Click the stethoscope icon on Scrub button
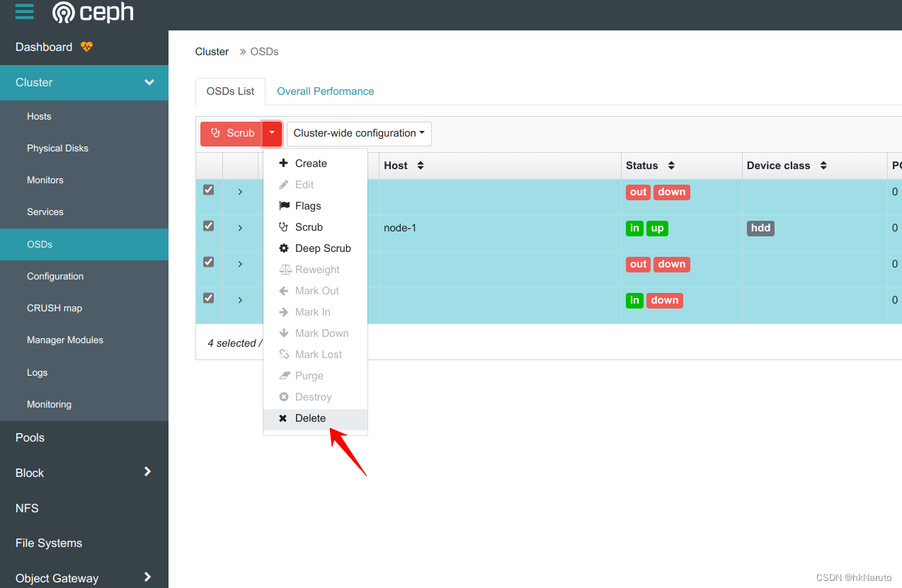Viewport: 902px width, 588px height. [x=216, y=133]
